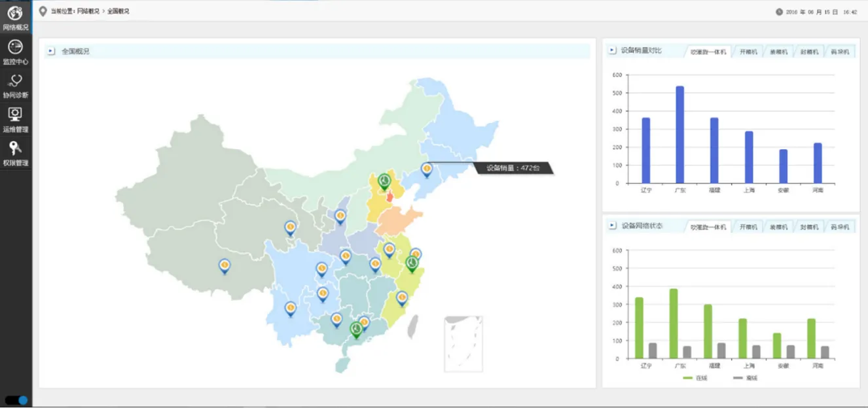Open 网络概况 in the sidebar
Screen dimensions: 868x408
click(15, 17)
